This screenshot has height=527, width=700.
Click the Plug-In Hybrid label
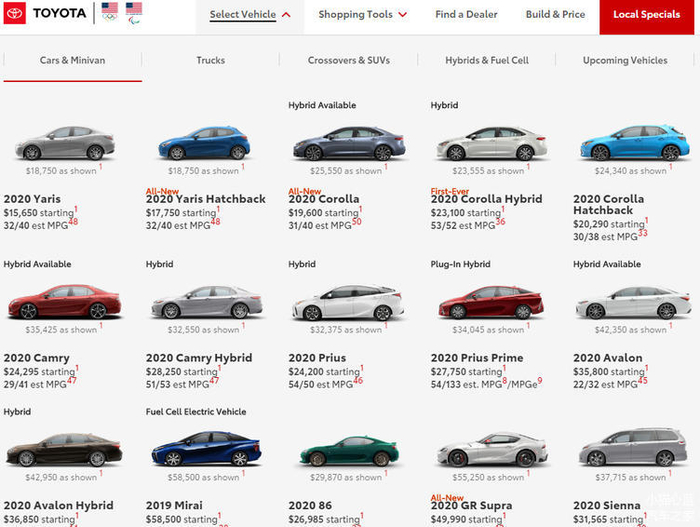(460, 264)
